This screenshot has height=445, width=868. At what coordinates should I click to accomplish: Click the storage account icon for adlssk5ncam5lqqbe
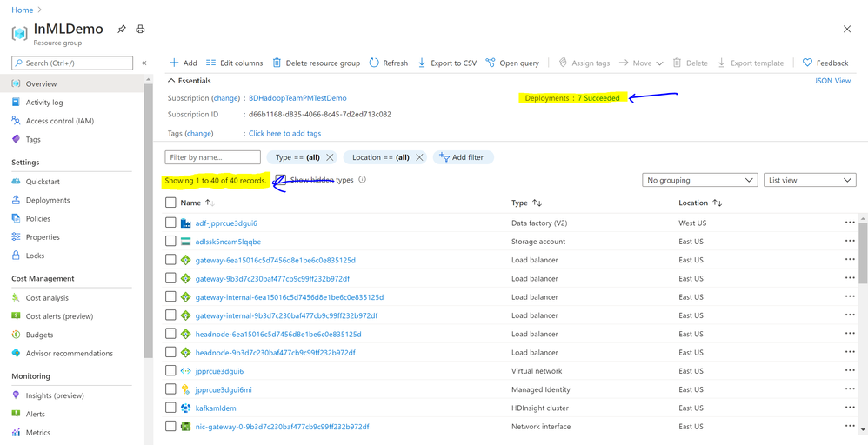coord(186,242)
